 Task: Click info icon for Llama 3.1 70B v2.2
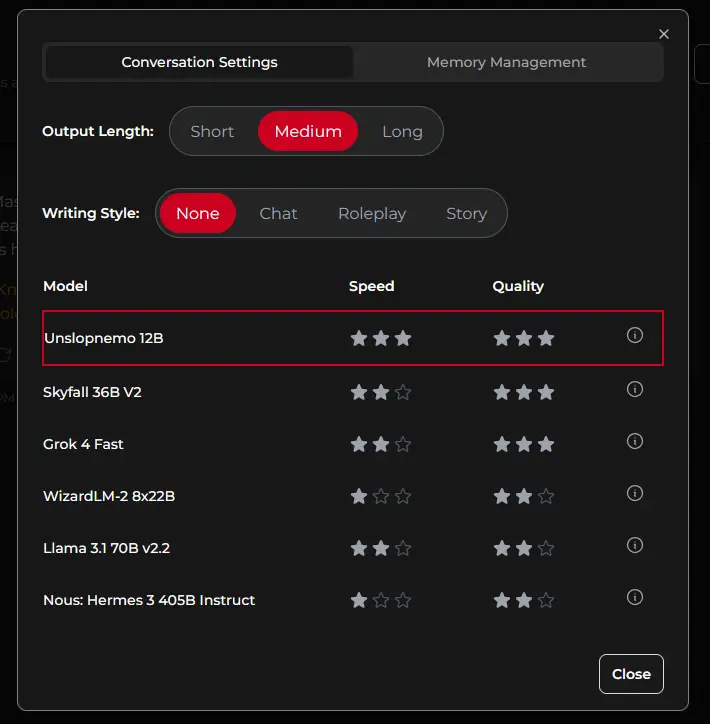pyautogui.click(x=634, y=546)
